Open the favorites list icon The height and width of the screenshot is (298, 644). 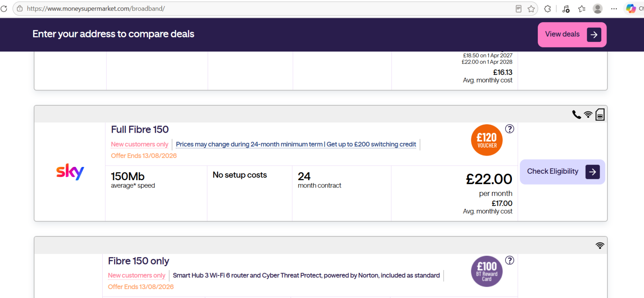pyautogui.click(x=582, y=8)
